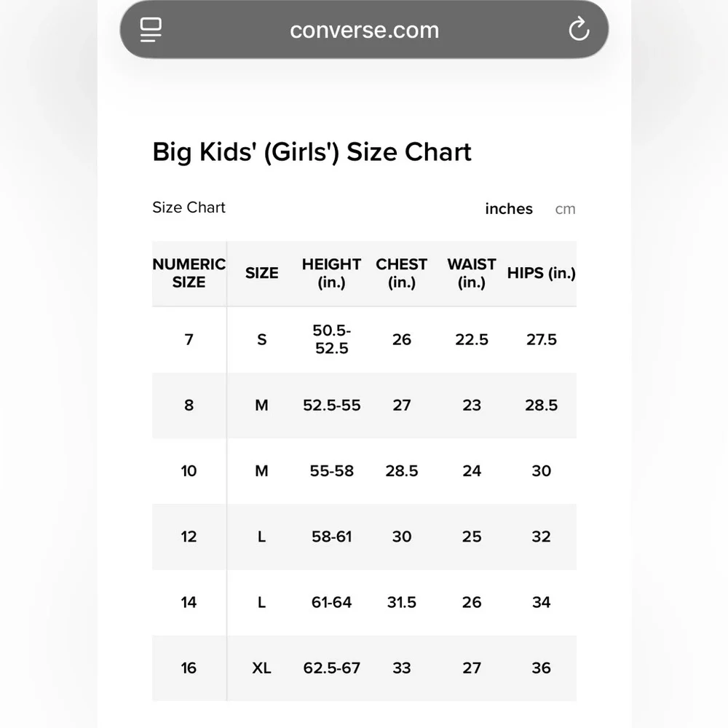Screen dimensions: 728x728
Task: Select numeric size 10 row
Action: [364, 471]
